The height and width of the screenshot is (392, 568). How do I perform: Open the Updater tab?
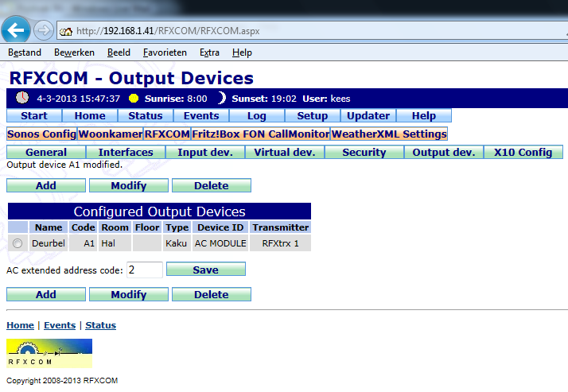click(x=368, y=116)
